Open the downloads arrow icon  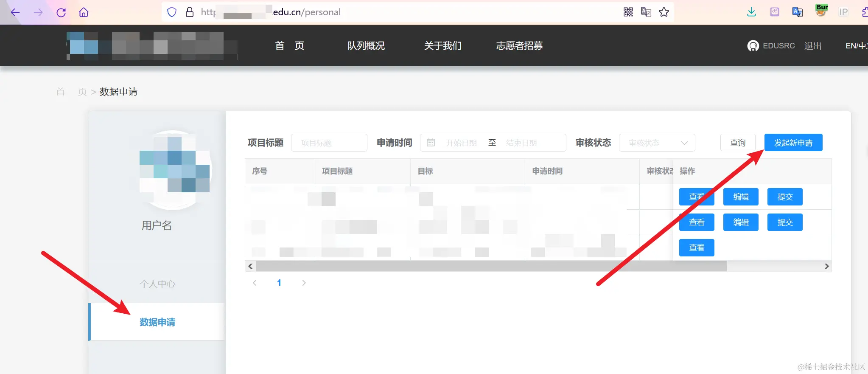(x=751, y=12)
